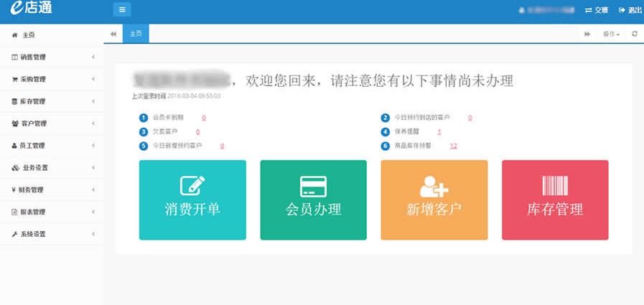The width and height of the screenshot is (644, 305).
Task: Click the blurred username in header
Action: pyautogui.click(x=551, y=10)
